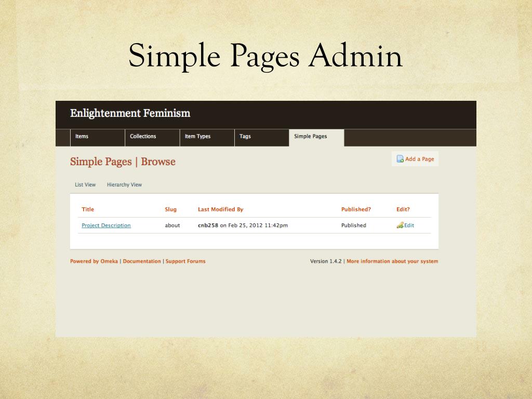532x399 pixels.
Task: Open the Tags tab
Action: click(x=262, y=137)
